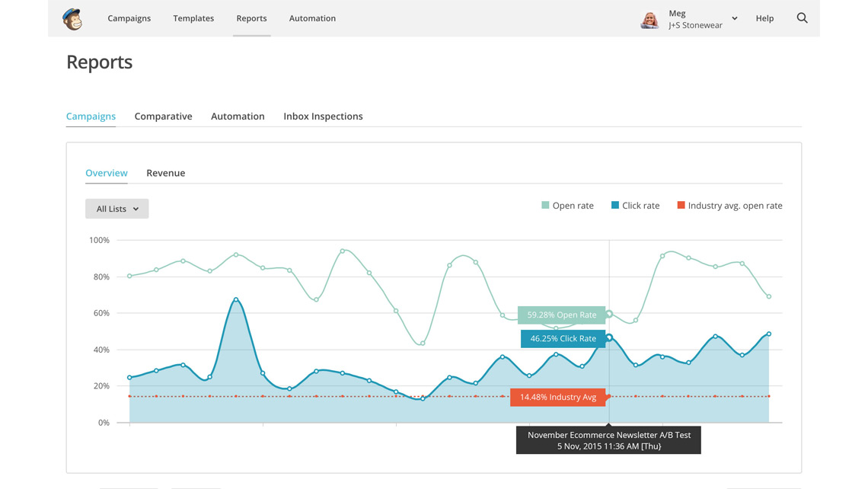The width and height of the screenshot is (868, 489).
Task: Click the highest click rate peak data point
Action: tap(236, 299)
